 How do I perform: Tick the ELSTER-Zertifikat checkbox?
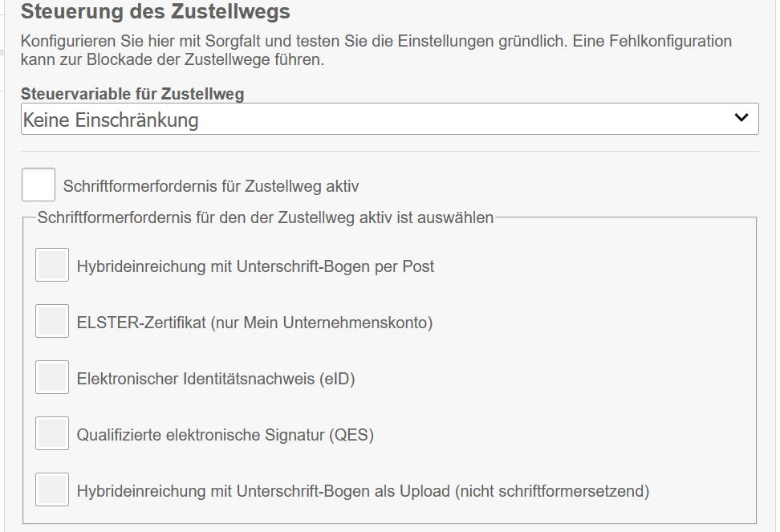(52, 322)
